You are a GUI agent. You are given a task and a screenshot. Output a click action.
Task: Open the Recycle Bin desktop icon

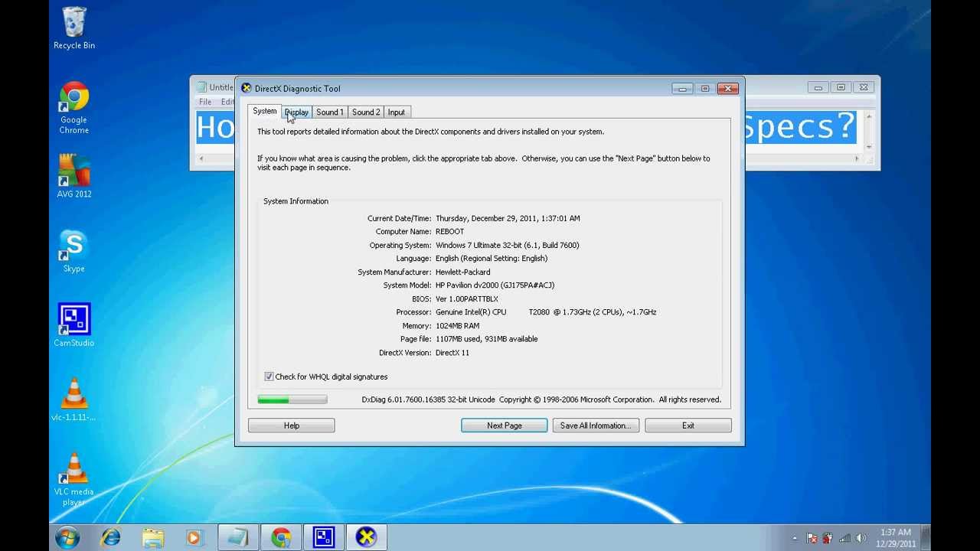click(74, 28)
